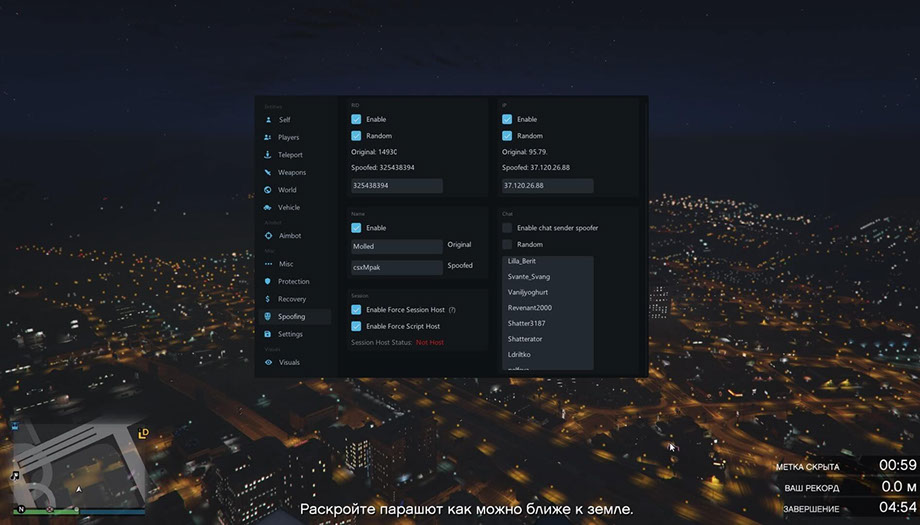The height and width of the screenshot is (525, 920).
Task: Click the help icon beside Force Session Host
Action: [452, 310]
